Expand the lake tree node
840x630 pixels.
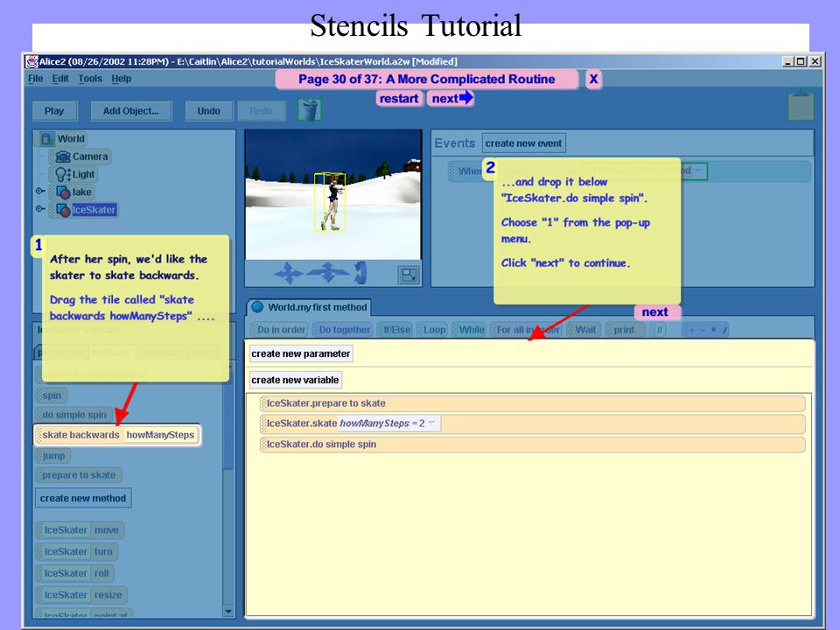39,192
